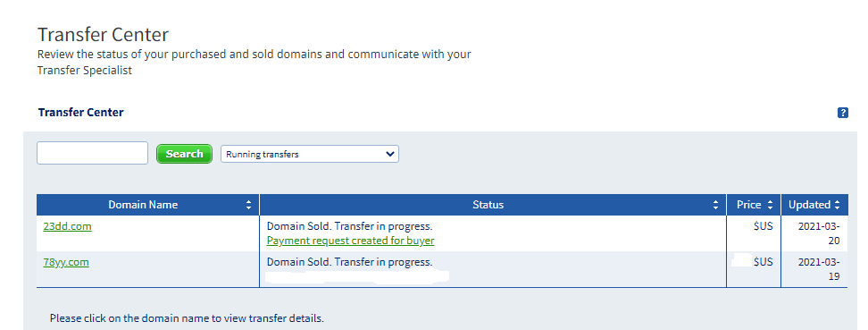This screenshot has height=330, width=868.
Task: Click the dropdown chevron beside Running transfers
Action: 389,154
